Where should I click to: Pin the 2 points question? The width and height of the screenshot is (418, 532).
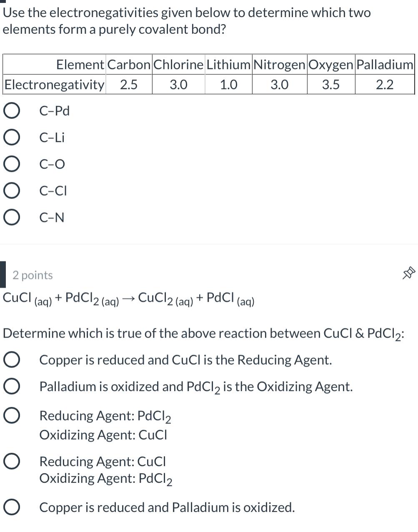(409, 273)
